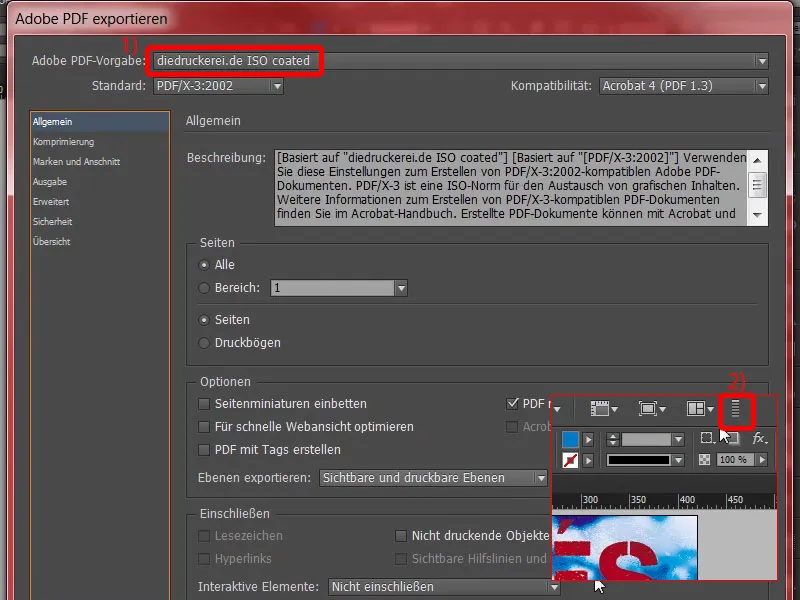Click the stroke swatch with red slash

coord(570,460)
